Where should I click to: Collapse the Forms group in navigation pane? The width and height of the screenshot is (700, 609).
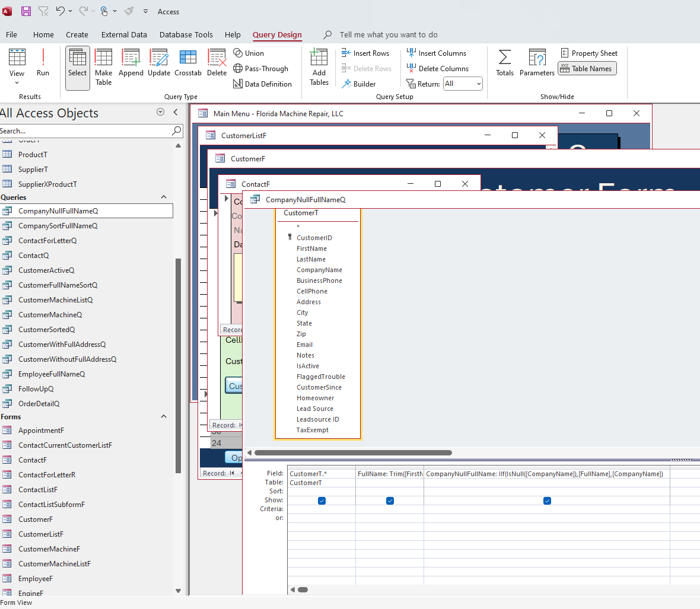pos(164,417)
